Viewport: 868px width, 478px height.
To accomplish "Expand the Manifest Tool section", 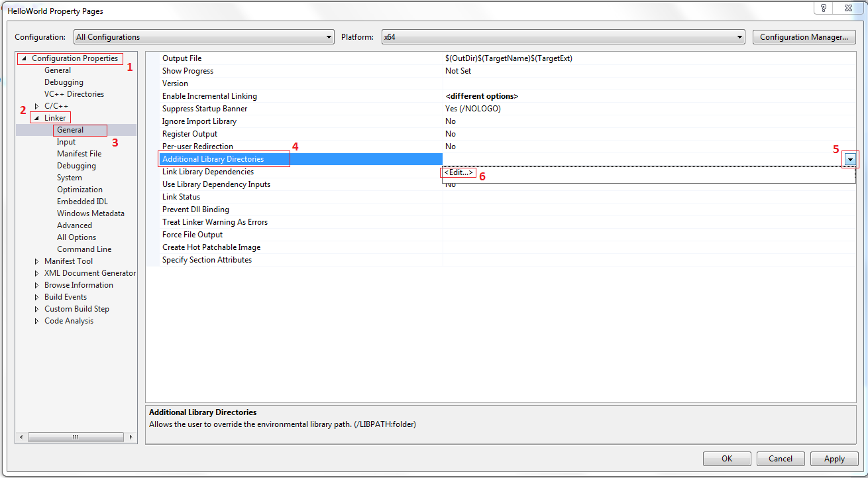I will [x=36, y=261].
